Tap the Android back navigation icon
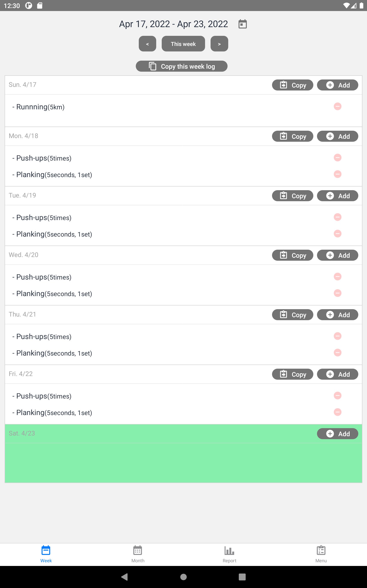The image size is (367, 588). [125, 577]
